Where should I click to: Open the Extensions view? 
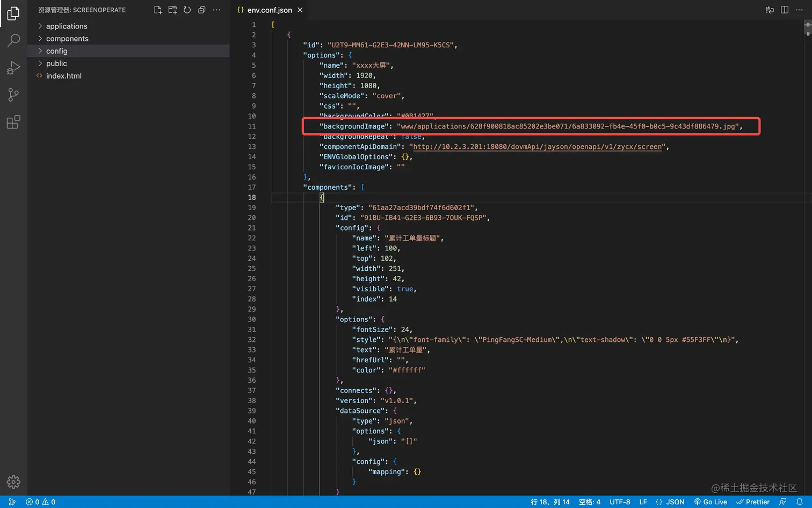click(x=13, y=123)
